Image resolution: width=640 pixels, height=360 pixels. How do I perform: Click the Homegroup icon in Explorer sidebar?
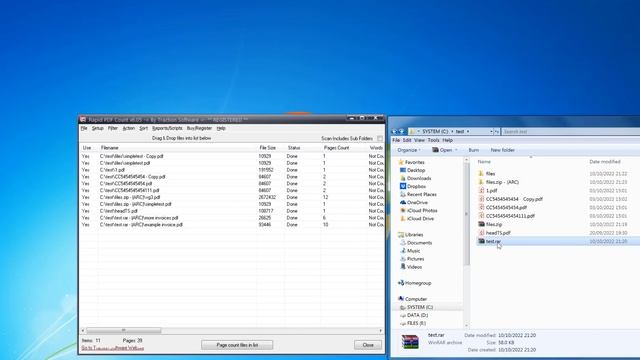click(401, 283)
